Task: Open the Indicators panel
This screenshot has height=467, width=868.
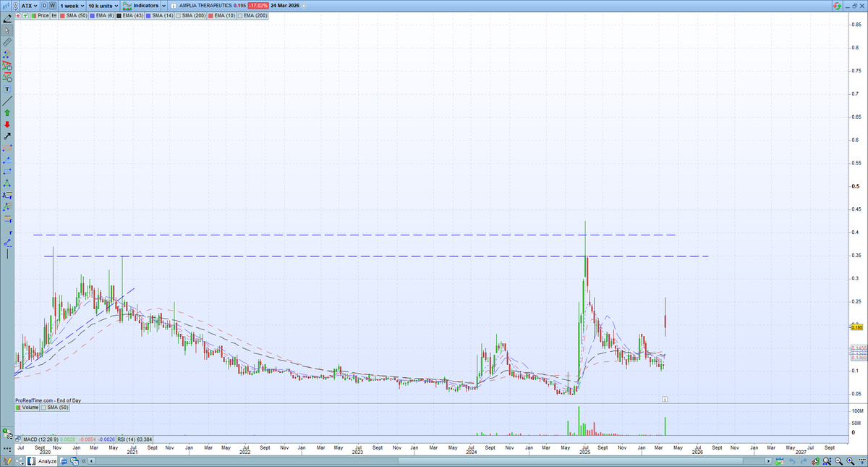Action: (140, 6)
